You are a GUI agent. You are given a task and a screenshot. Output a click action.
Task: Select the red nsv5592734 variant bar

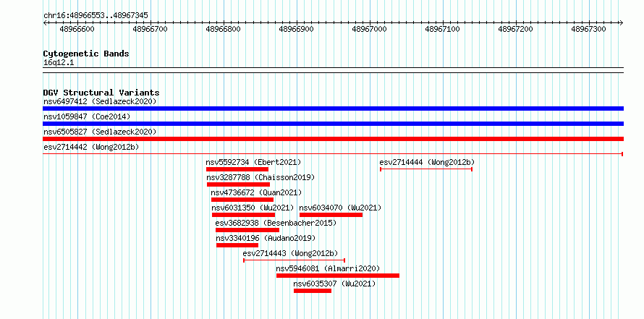point(237,169)
